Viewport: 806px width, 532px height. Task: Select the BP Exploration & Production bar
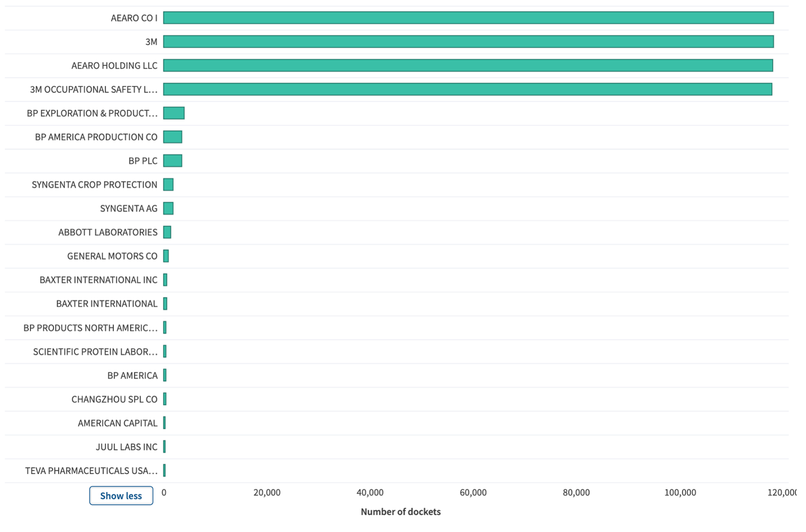click(x=174, y=113)
